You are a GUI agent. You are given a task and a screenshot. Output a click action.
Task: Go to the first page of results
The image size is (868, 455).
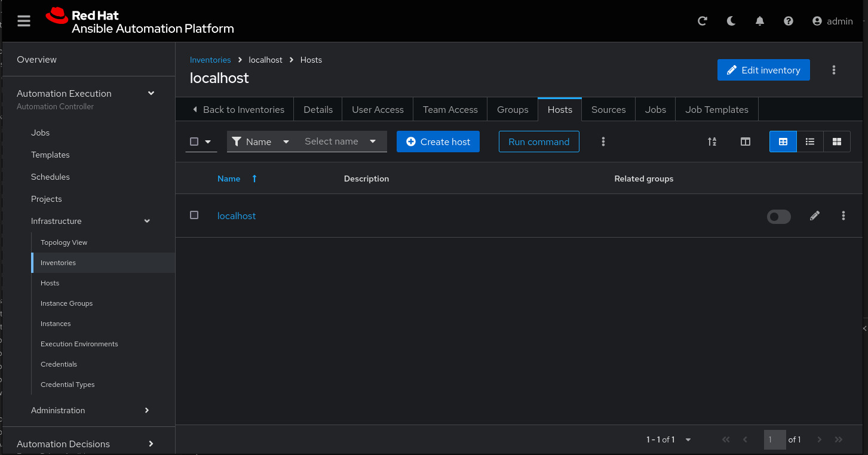pyautogui.click(x=726, y=439)
